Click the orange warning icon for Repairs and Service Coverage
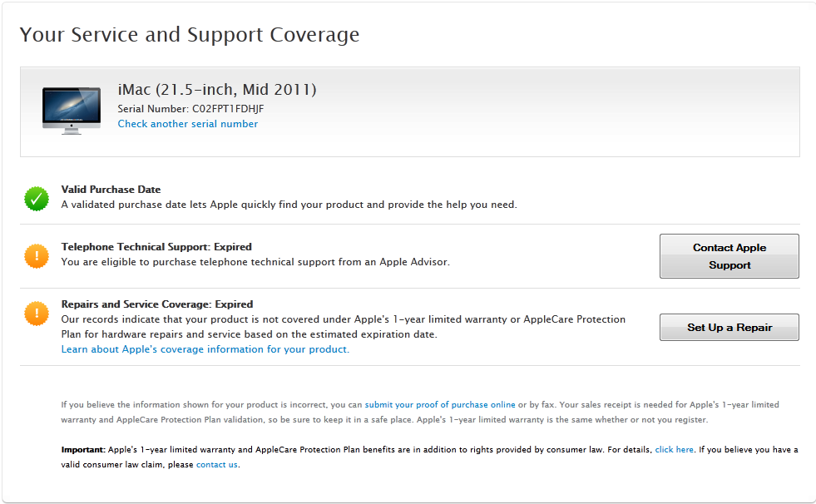The image size is (816, 504). pyautogui.click(x=37, y=313)
